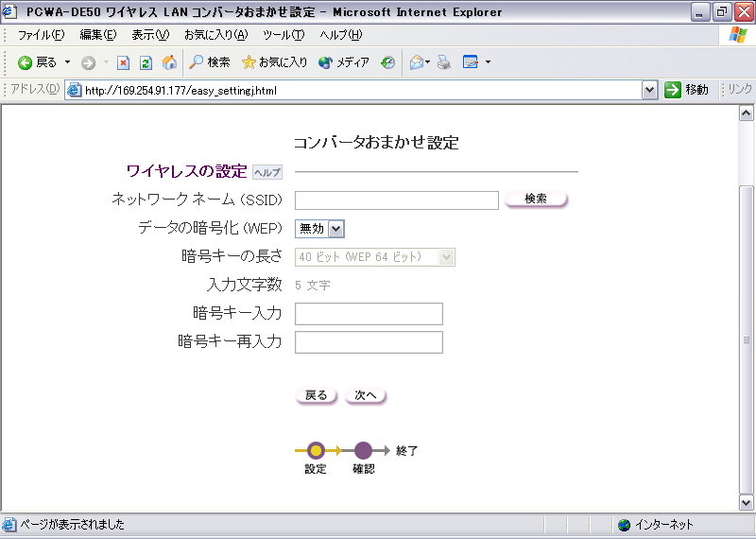Open the WEP encryption 無効 dropdown
This screenshot has width=756, height=539.
tap(319, 229)
